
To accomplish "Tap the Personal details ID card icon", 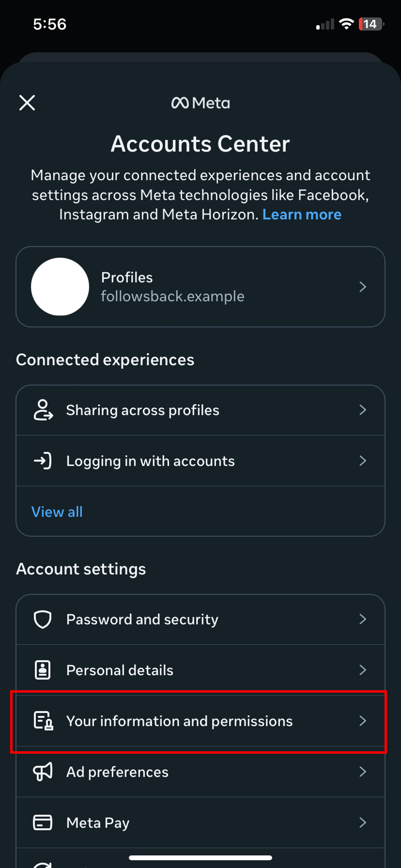I will click(x=43, y=670).
